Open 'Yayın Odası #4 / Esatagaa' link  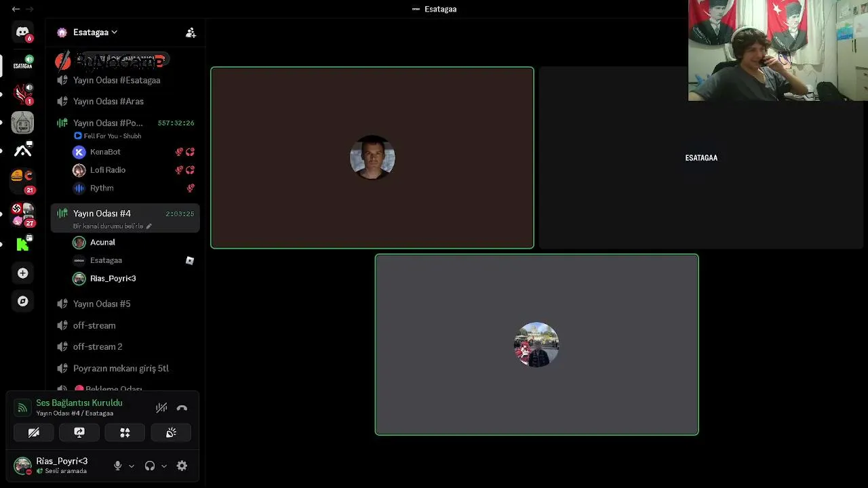click(75, 413)
